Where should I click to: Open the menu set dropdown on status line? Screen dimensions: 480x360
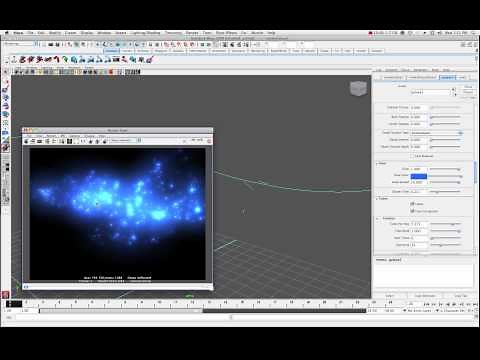tap(21, 44)
